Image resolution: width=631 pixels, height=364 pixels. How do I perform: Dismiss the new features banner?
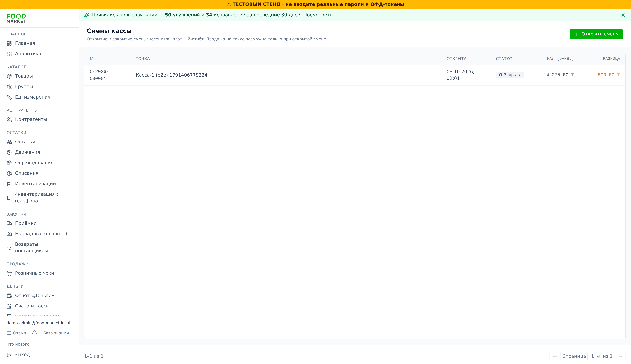(x=623, y=15)
